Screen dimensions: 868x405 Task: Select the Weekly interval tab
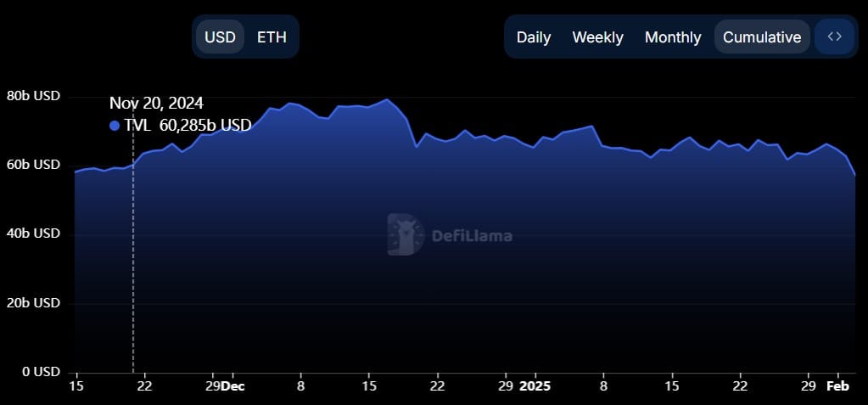(x=597, y=37)
